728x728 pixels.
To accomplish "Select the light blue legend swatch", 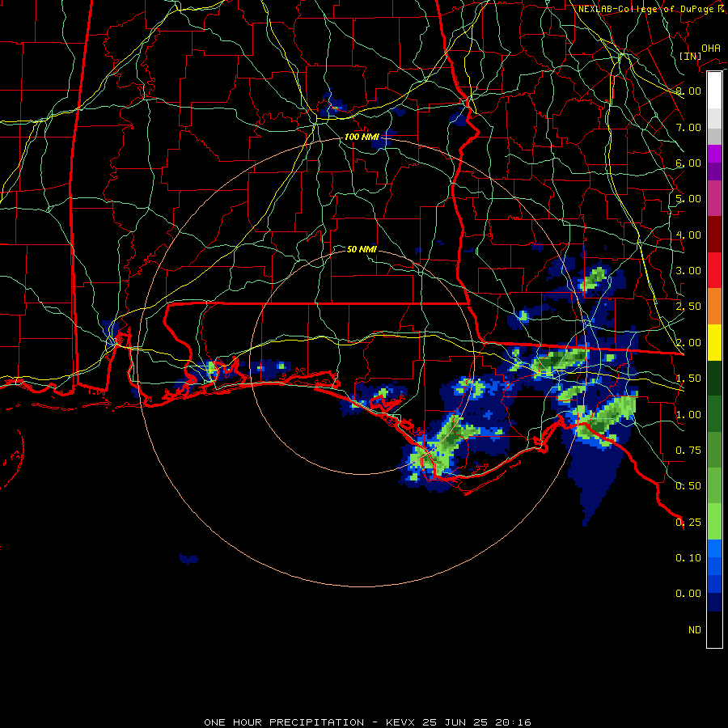I will (714, 548).
